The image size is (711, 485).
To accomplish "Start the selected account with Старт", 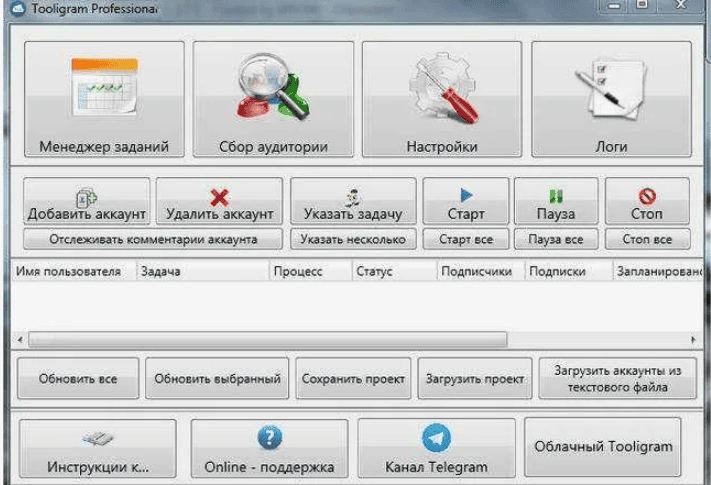I will click(x=466, y=201).
